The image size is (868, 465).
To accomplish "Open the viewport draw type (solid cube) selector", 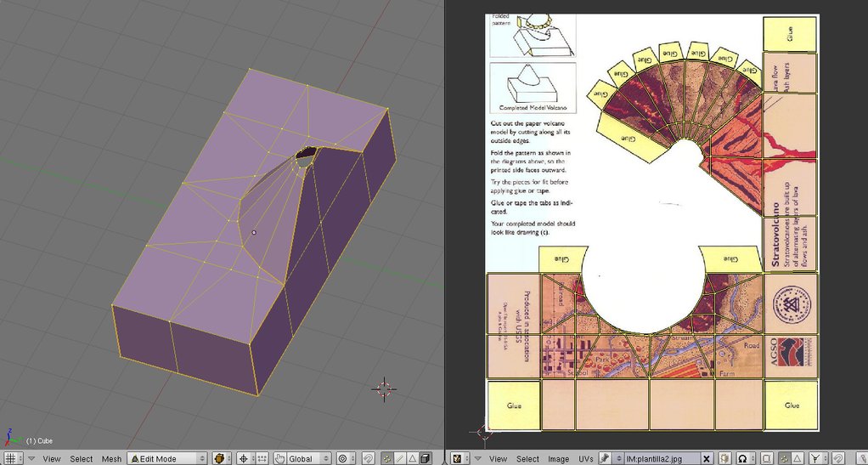I will [x=222, y=458].
